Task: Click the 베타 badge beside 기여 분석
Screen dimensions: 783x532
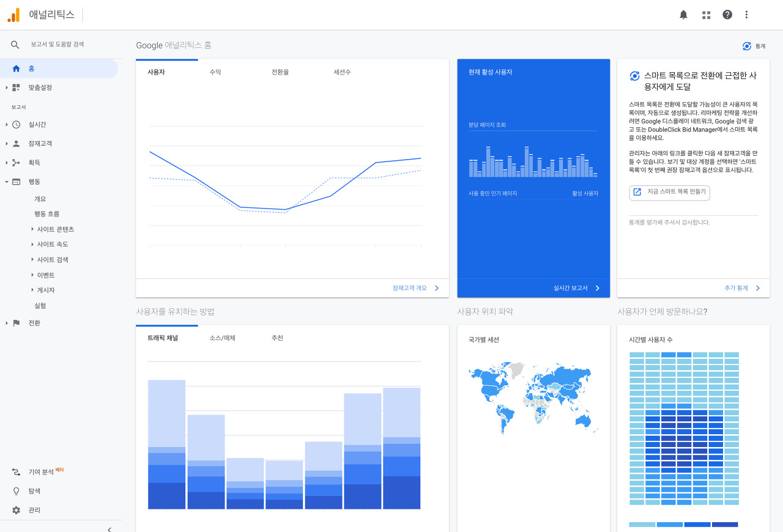Action: (59, 470)
